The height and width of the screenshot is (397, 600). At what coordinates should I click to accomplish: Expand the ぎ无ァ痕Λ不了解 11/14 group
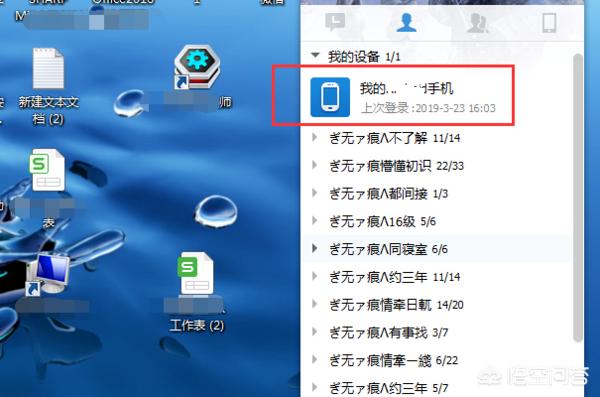pos(315,137)
